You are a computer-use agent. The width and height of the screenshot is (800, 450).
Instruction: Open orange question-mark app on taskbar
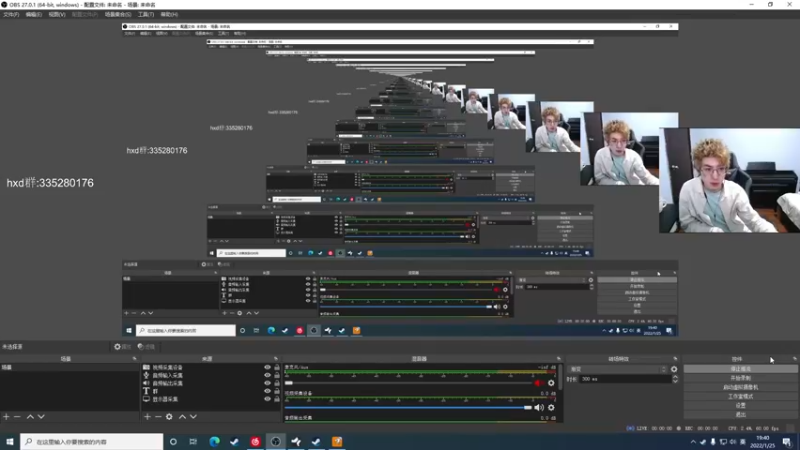point(337,441)
